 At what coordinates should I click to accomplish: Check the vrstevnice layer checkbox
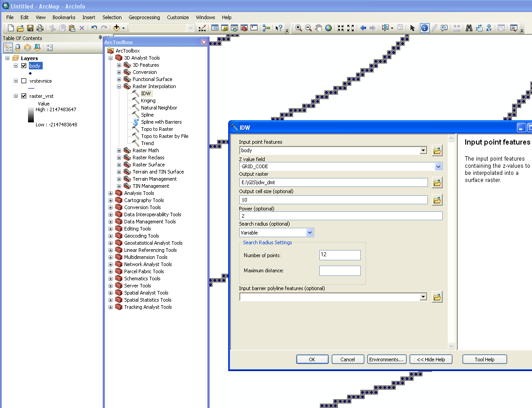tap(24, 81)
